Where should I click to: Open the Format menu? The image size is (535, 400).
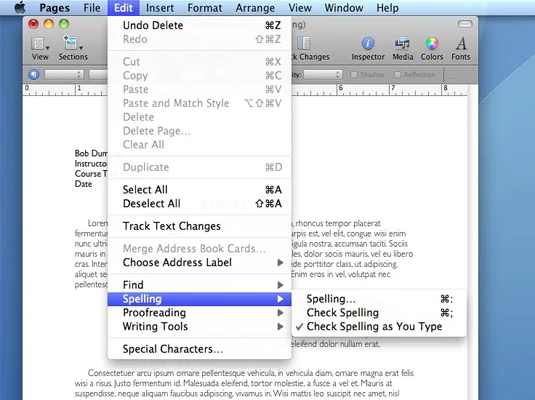pos(204,8)
